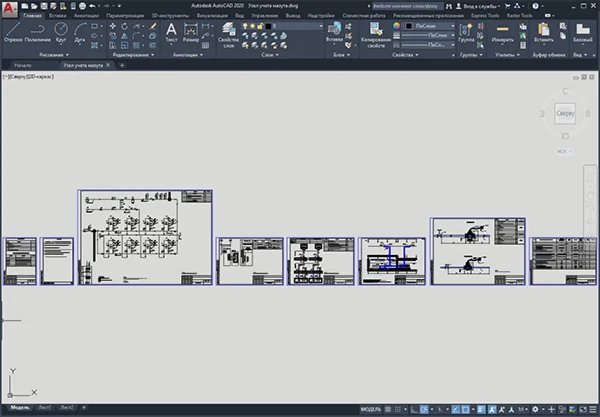The image size is (600, 417).
Task: Expand the Аннотации panel
Action: pyautogui.click(x=188, y=55)
